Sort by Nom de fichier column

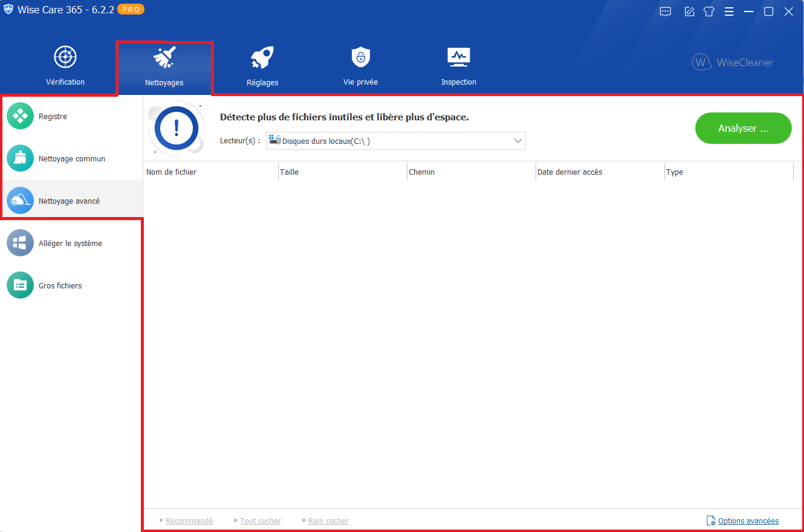[x=210, y=172]
